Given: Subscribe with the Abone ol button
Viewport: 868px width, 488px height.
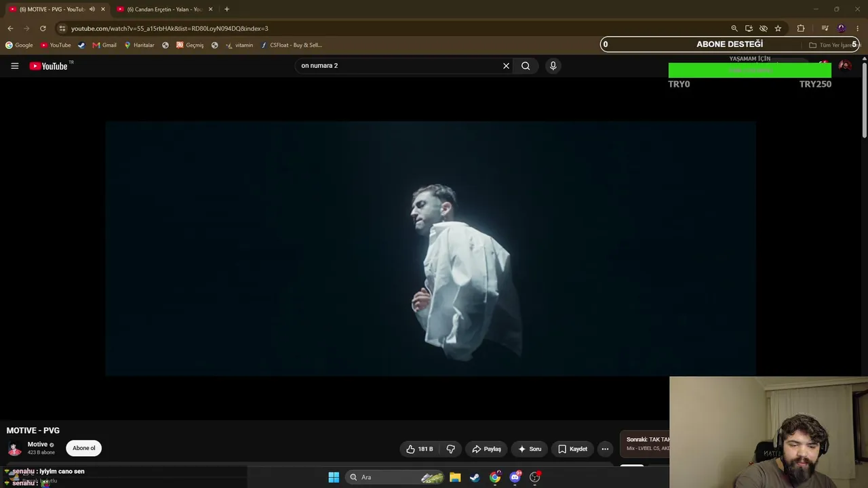Looking at the screenshot, I should 84,448.
